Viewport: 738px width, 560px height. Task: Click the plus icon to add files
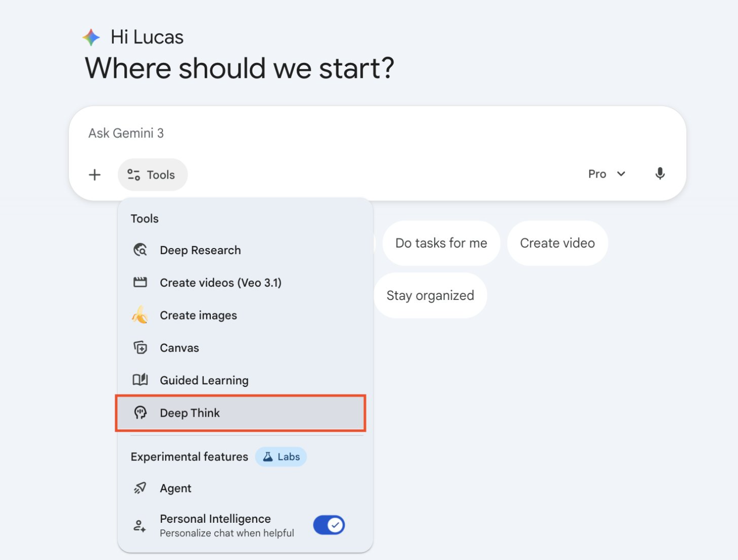pos(95,175)
